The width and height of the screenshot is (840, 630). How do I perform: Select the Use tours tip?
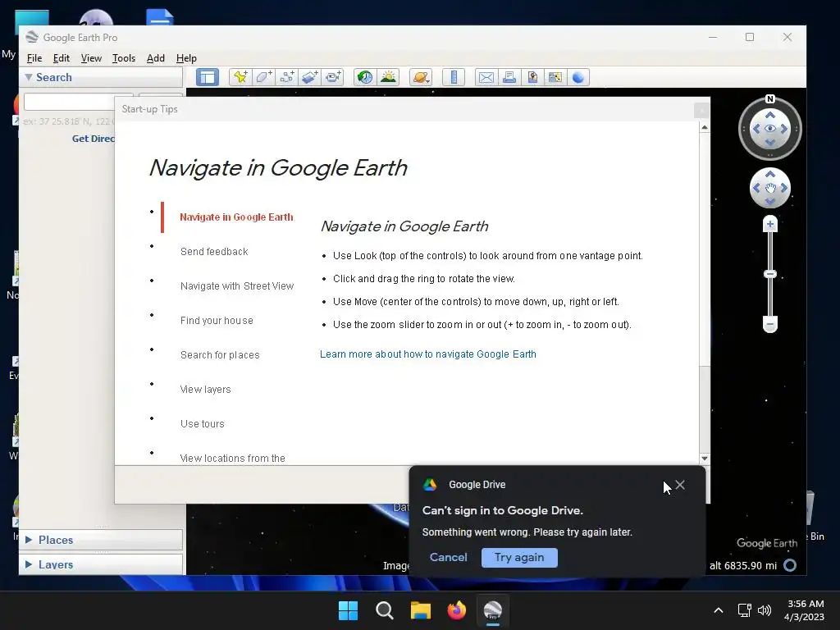[202, 424]
